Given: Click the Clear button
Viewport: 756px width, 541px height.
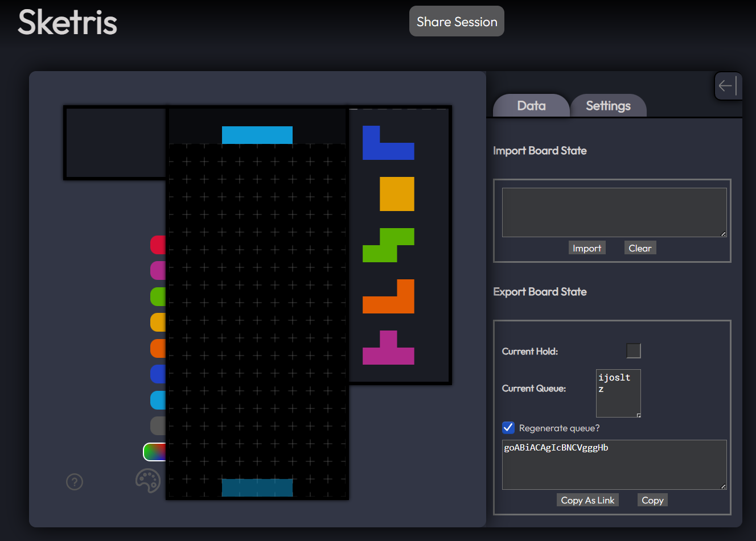Looking at the screenshot, I should tap(640, 248).
